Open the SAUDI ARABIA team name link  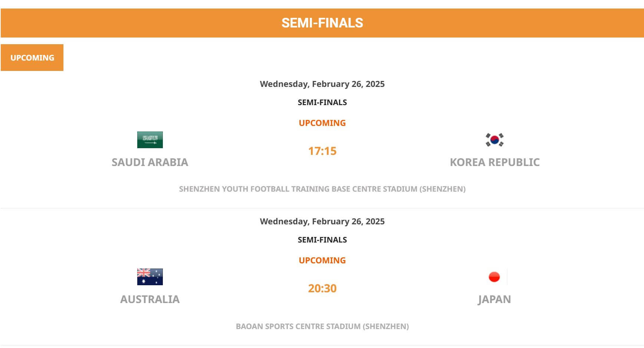pos(150,162)
